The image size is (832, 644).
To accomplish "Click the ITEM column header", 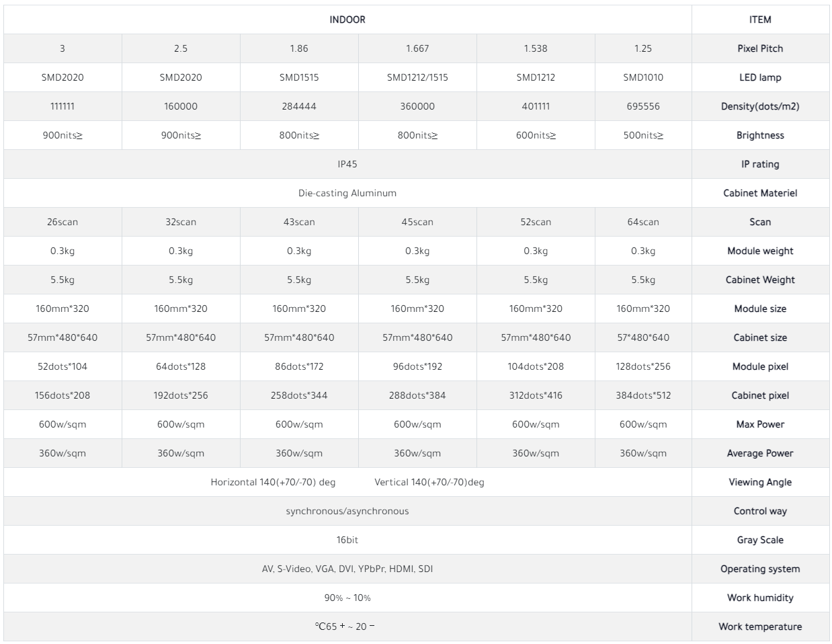I will pyautogui.click(x=760, y=19).
